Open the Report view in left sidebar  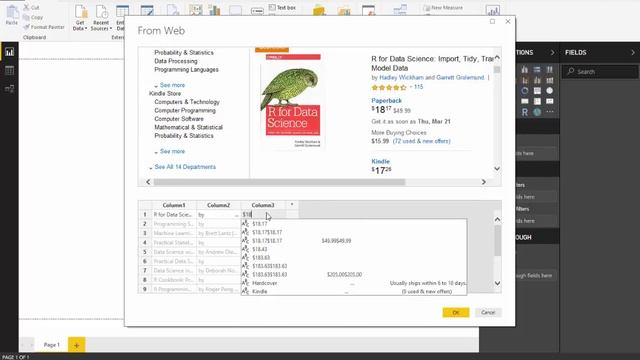[x=9, y=52]
